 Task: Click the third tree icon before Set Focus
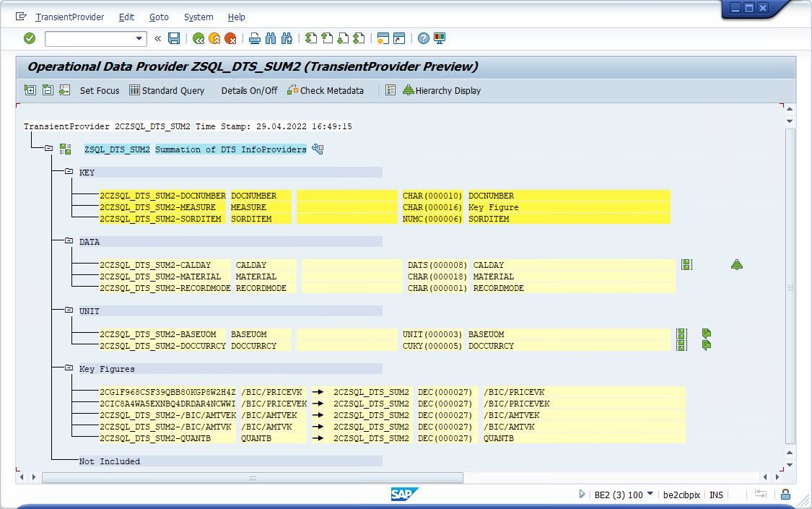pyautogui.click(x=65, y=90)
